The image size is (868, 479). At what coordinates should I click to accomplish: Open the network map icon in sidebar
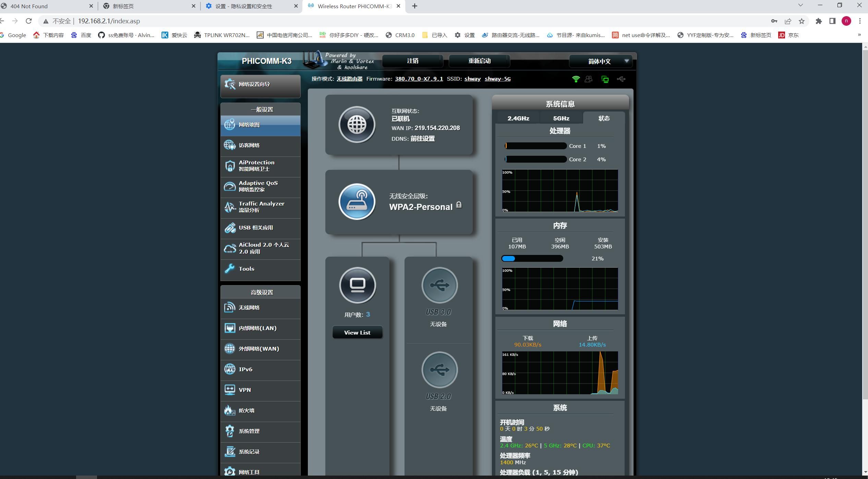tap(230, 125)
